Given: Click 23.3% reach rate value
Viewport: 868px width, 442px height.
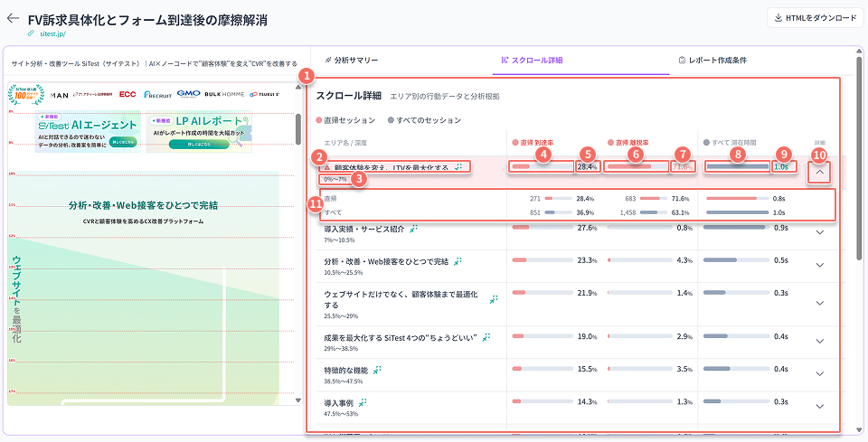Looking at the screenshot, I should pos(587,260).
